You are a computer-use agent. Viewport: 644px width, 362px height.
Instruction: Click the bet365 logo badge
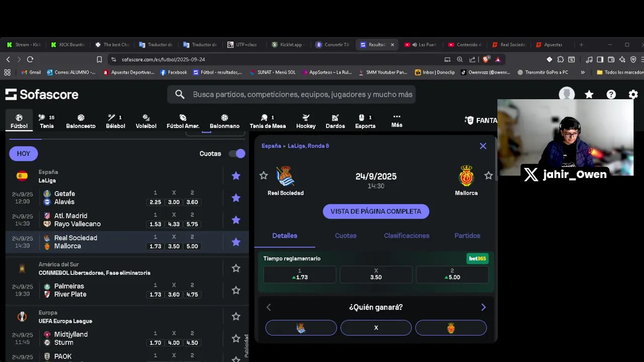[x=477, y=258]
